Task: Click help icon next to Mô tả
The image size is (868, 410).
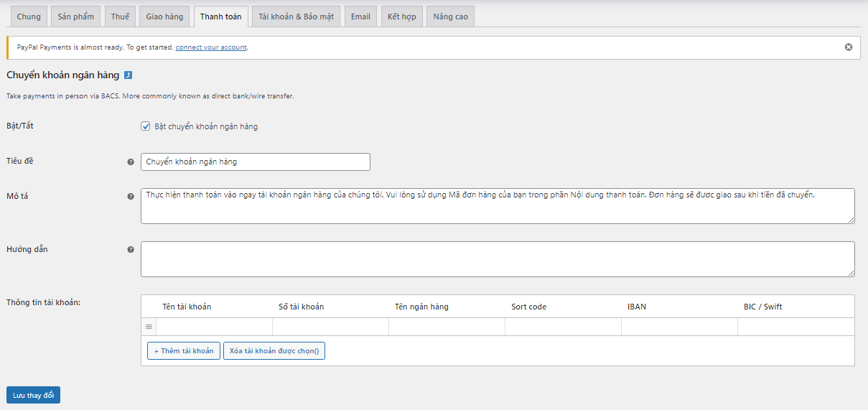Action: coord(131,196)
